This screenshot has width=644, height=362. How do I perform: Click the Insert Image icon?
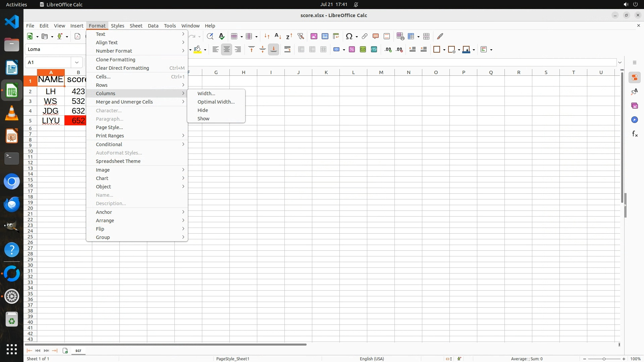point(314,36)
